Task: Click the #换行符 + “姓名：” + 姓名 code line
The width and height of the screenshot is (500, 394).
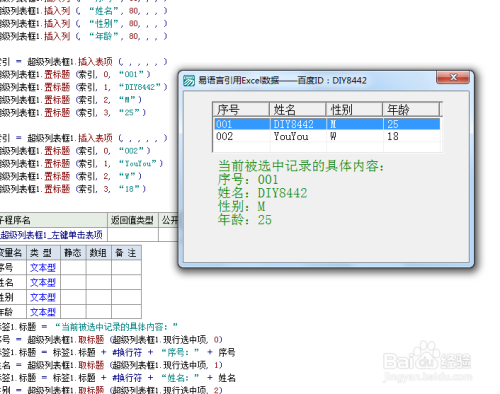Action: 118,377
